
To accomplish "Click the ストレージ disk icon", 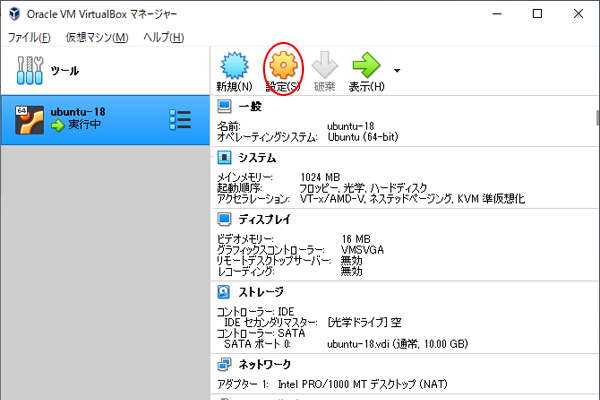I will point(224,292).
